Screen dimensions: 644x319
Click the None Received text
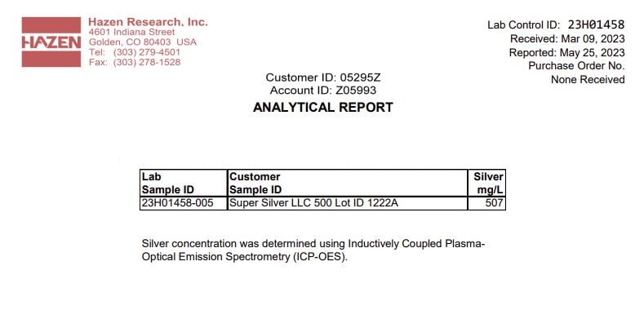click(x=588, y=80)
